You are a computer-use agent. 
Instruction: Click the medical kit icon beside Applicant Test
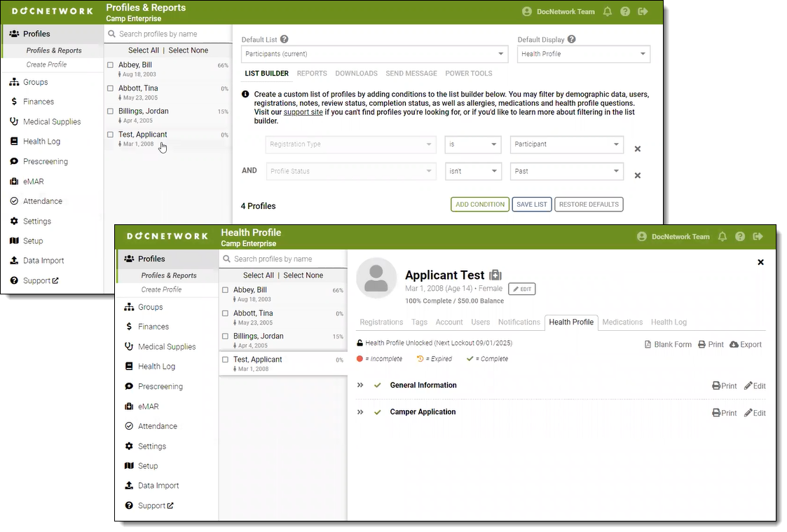[495, 275]
